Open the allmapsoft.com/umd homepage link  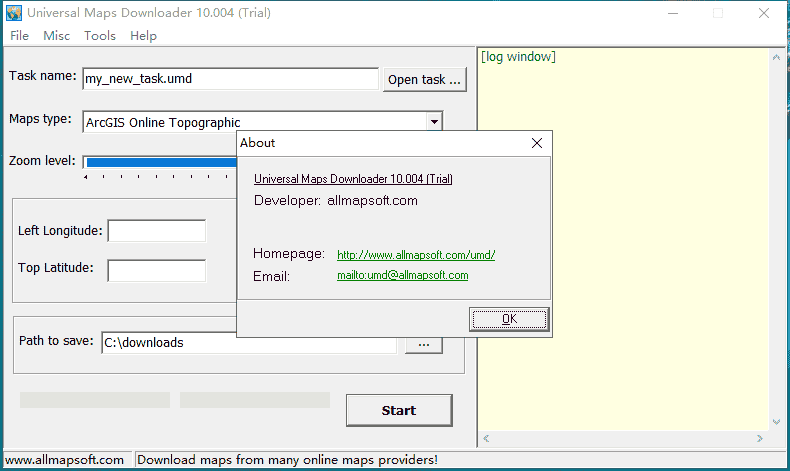tap(416, 255)
